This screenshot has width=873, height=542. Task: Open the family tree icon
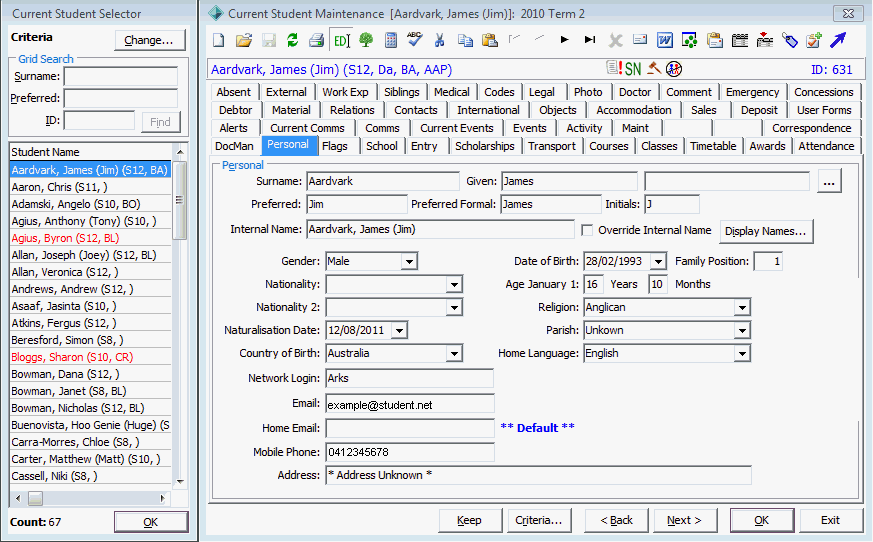[x=366, y=40]
